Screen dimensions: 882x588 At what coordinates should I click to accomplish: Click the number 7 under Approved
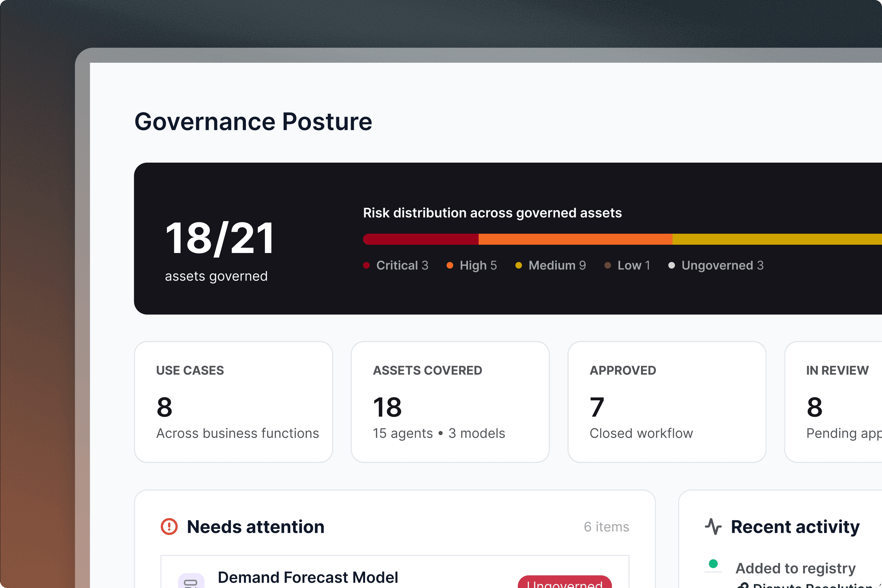click(x=597, y=408)
